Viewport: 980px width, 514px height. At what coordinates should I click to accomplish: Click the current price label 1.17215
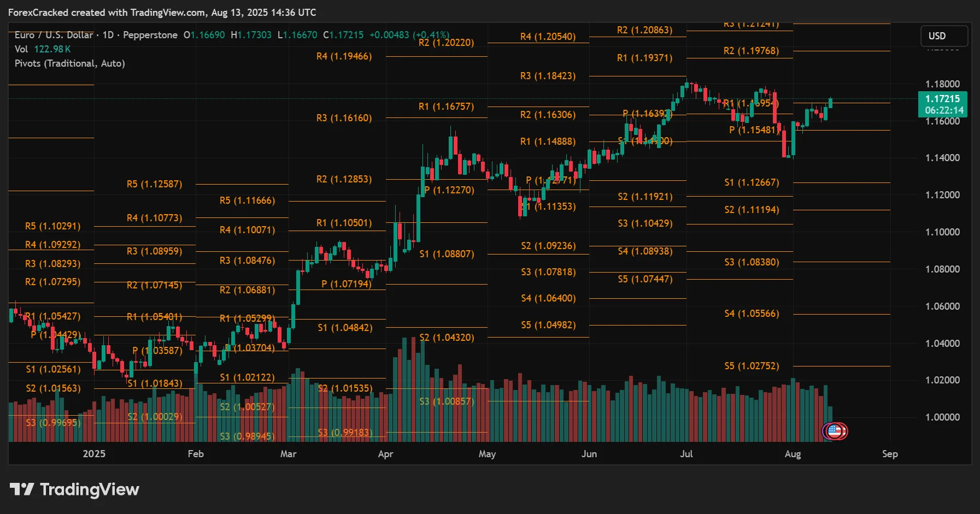tap(942, 99)
